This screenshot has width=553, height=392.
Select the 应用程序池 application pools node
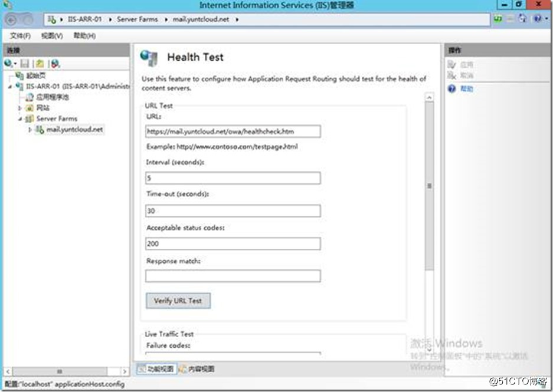tap(53, 97)
